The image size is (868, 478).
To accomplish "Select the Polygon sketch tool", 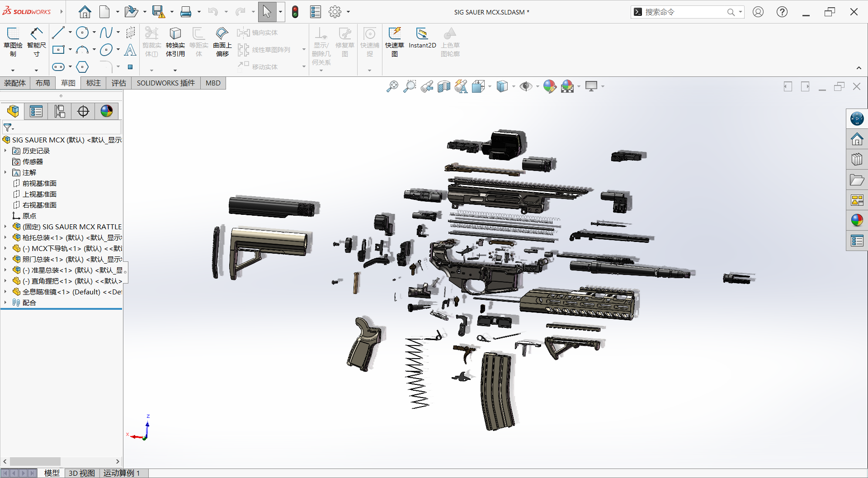I will (82, 67).
